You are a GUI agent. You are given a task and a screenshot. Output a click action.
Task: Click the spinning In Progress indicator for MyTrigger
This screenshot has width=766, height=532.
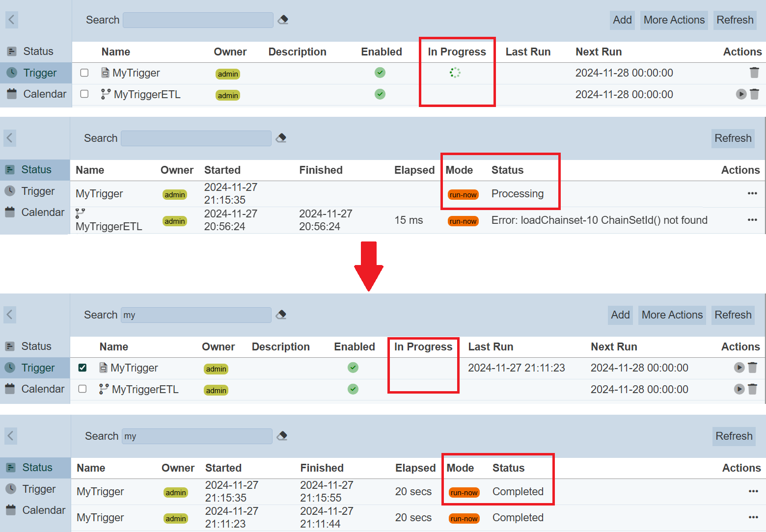[x=455, y=73]
